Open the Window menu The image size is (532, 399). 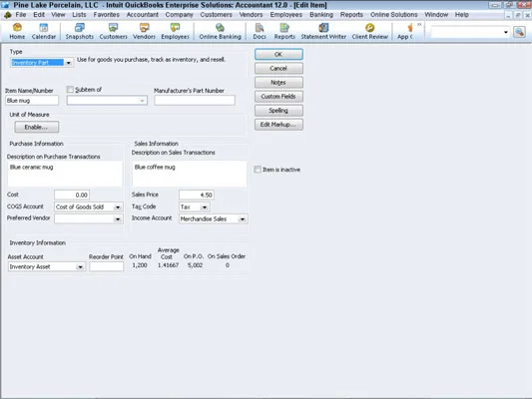(x=436, y=15)
